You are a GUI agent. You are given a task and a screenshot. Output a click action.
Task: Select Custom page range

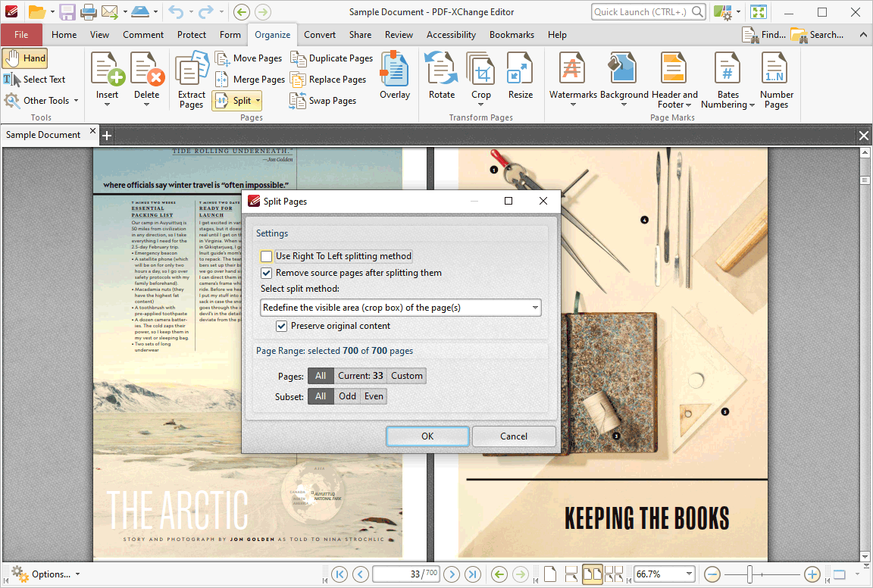(x=406, y=376)
